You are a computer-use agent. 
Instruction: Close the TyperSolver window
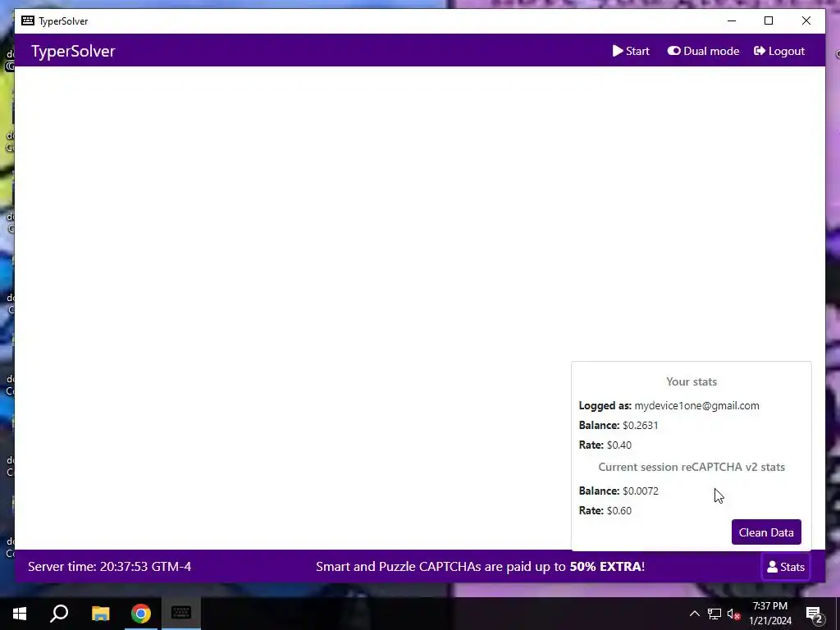click(x=806, y=21)
